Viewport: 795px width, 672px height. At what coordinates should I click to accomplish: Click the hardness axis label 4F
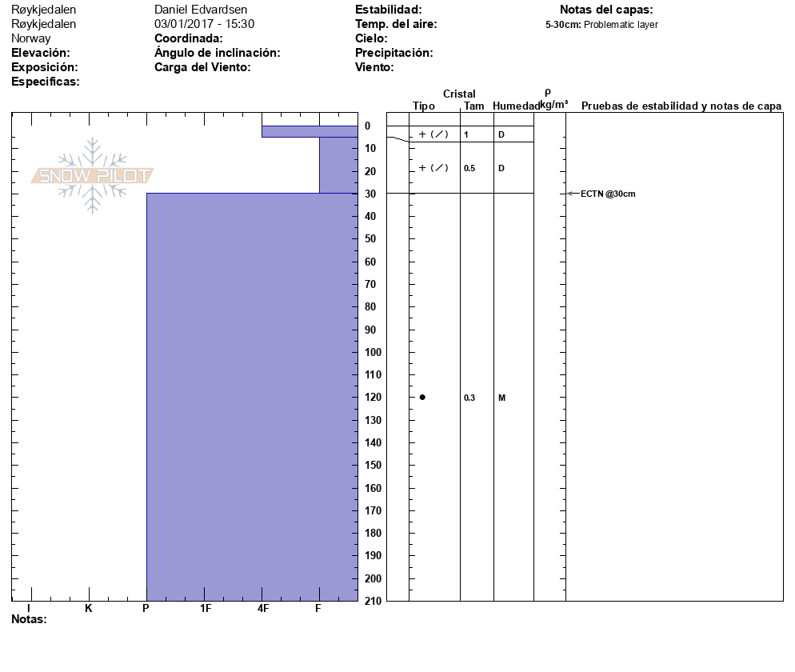(x=262, y=608)
